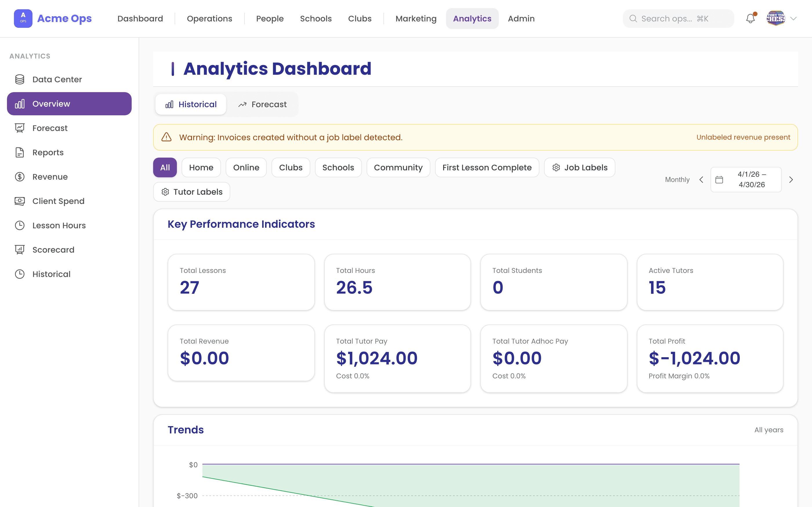Open Lesson Hours via its clock icon

click(19, 225)
